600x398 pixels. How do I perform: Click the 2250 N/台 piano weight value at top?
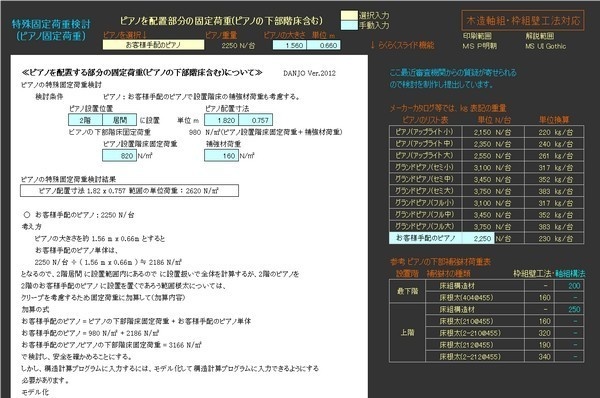tap(238, 46)
